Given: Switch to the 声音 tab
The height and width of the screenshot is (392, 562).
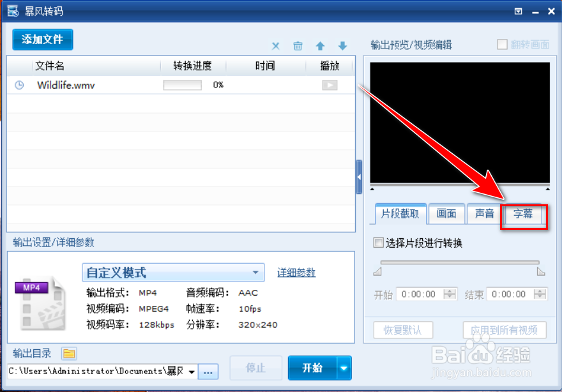Looking at the screenshot, I should click(484, 214).
